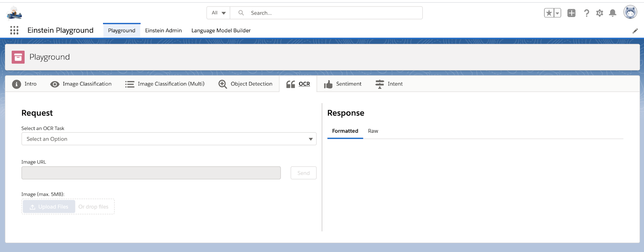644x252 pixels.
Task: Click the Upload Files button
Action: pyautogui.click(x=49, y=207)
